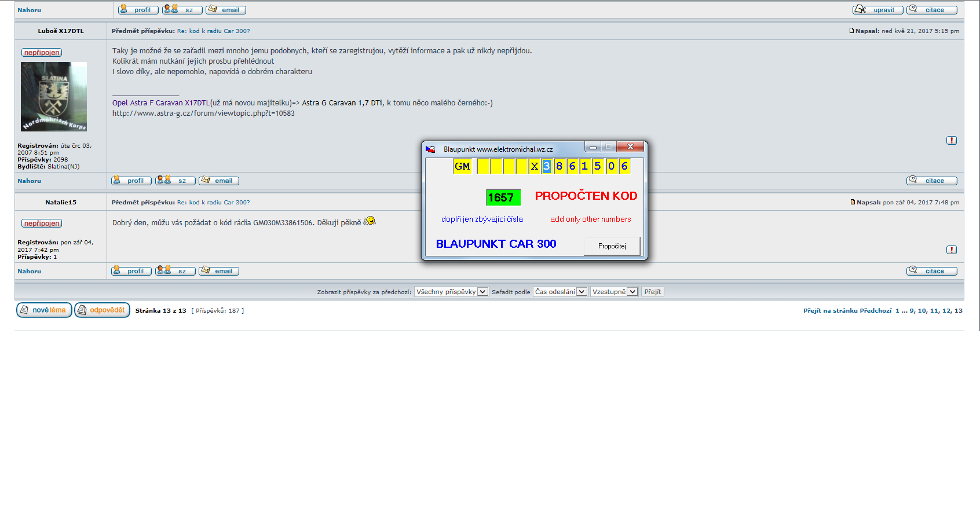Open Luboš X17DTL's profil button
This screenshot has height=524, width=980.
coord(131,181)
